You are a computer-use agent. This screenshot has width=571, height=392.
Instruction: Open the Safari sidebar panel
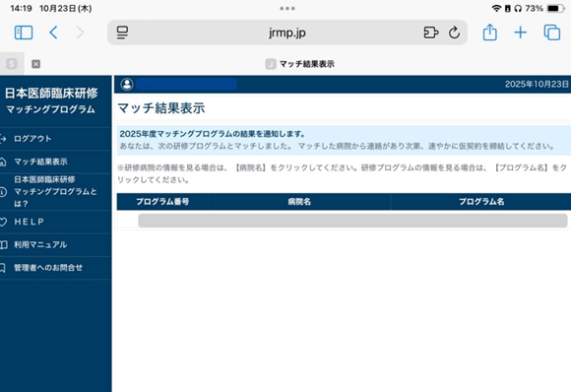(x=24, y=33)
